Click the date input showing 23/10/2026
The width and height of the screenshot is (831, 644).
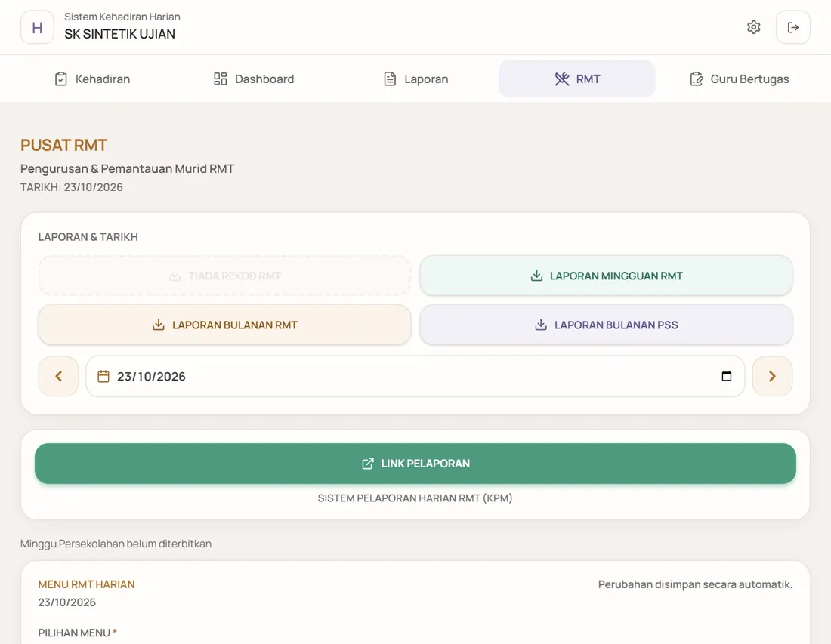[415, 376]
